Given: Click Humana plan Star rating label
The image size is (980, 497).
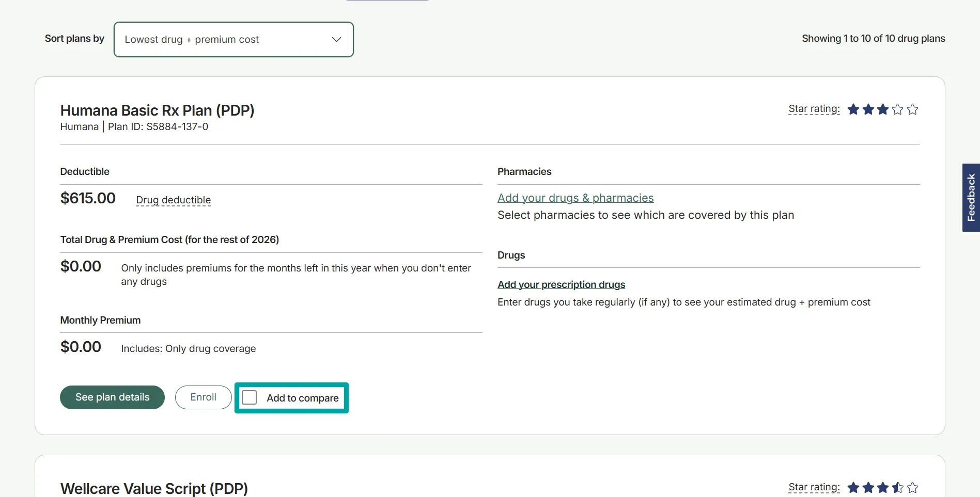Looking at the screenshot, I should coord(814,109).
